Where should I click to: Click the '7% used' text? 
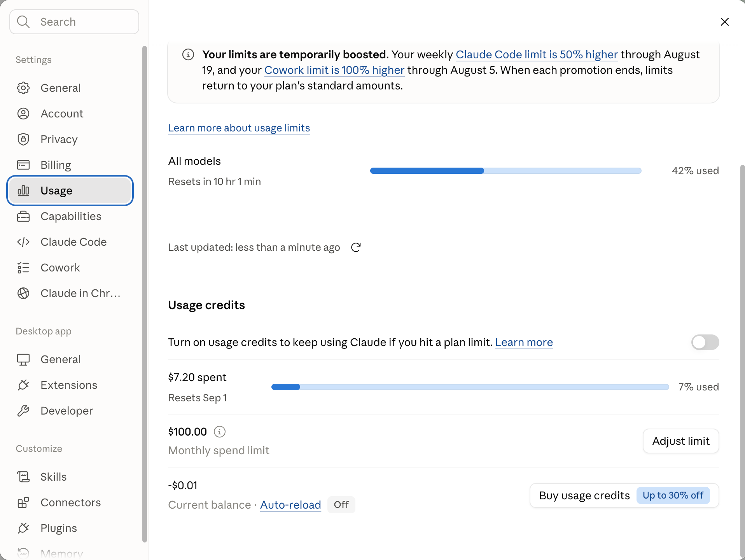tap(699, 387)
